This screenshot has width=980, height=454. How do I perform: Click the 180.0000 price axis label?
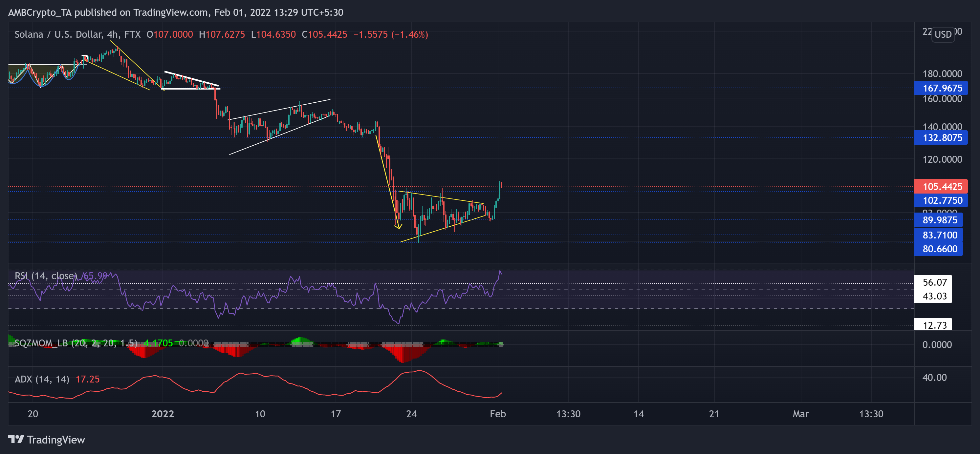click(942, 74)
